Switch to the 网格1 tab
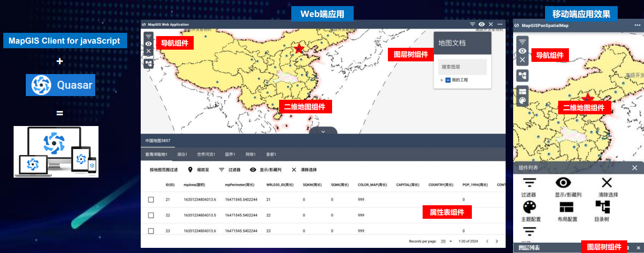The height and width of the screenshot is (253, 644). point(250,154)
